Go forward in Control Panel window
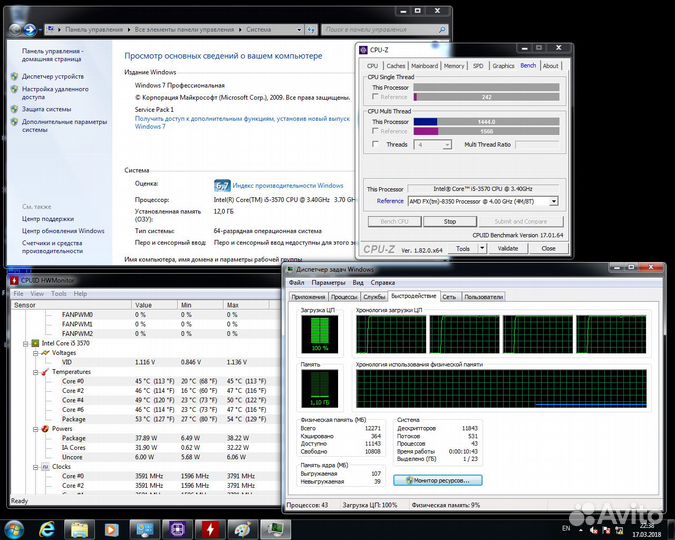This screenshot has height=540, width=675. point(30,30)
